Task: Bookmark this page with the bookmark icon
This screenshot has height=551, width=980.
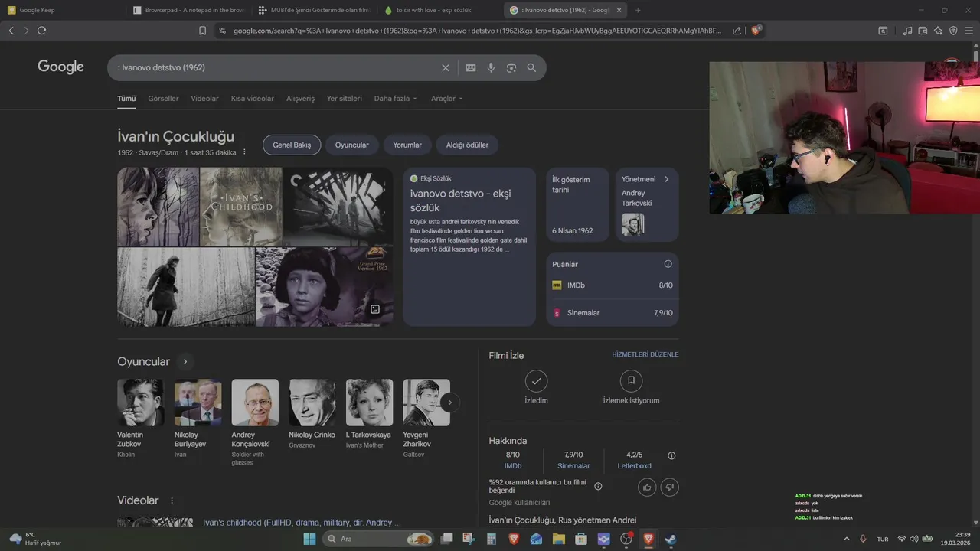Action: (x=203, y=31)
